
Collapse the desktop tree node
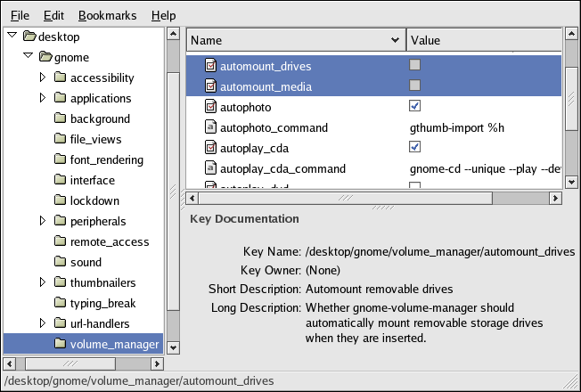(11, 37)
